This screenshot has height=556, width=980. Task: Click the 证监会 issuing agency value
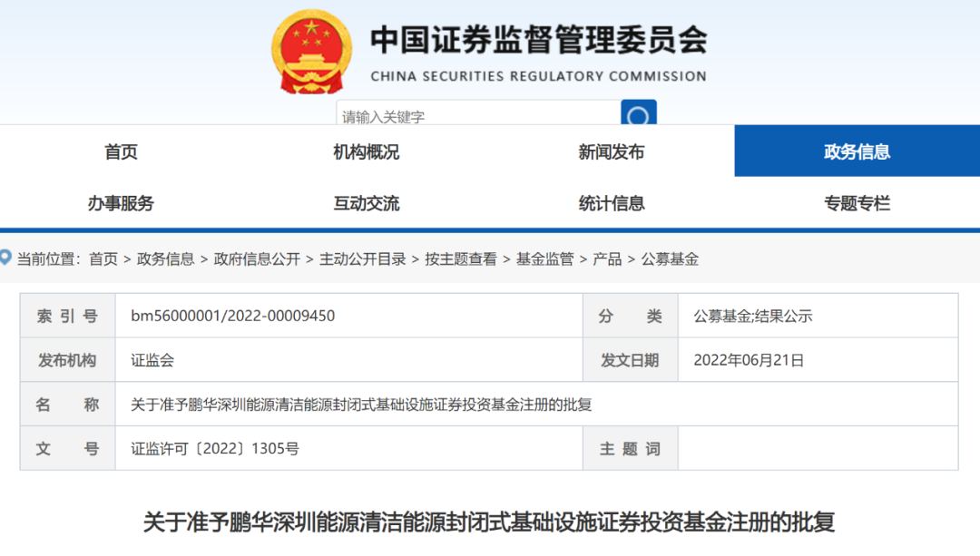pos(152,360)
